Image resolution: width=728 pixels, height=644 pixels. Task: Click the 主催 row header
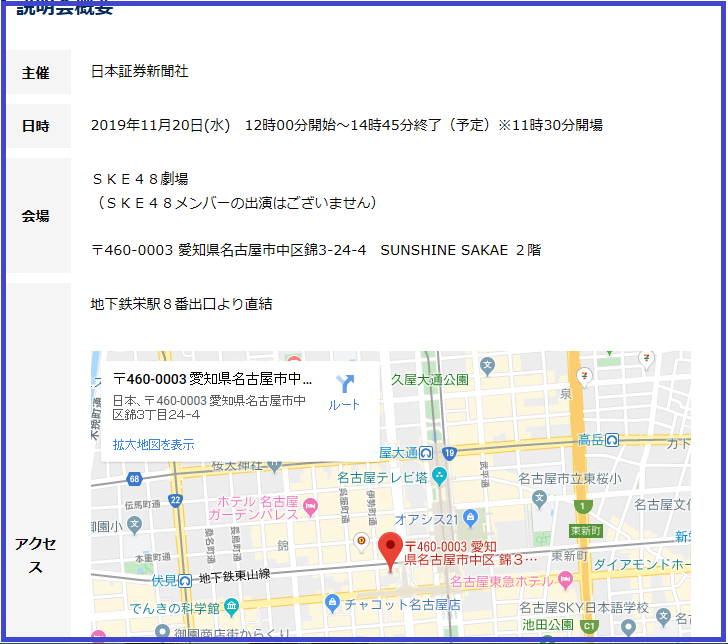(39, 72)
